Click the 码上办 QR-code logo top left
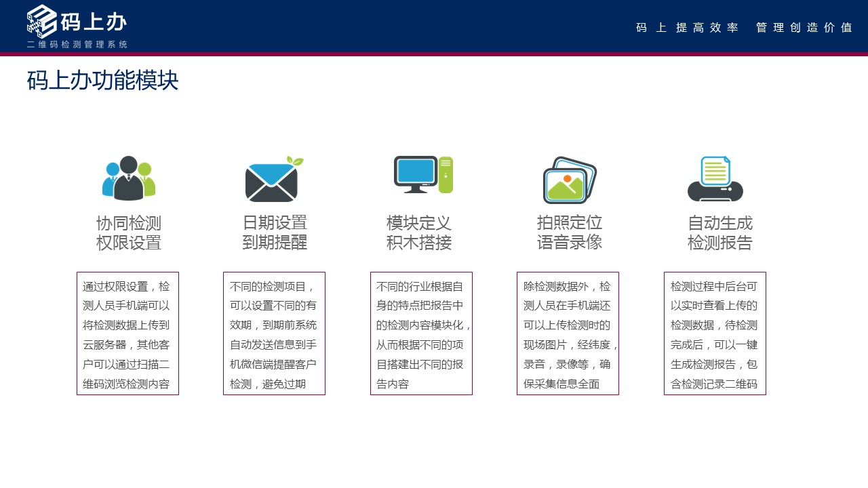868x488 pixels. 39,22
